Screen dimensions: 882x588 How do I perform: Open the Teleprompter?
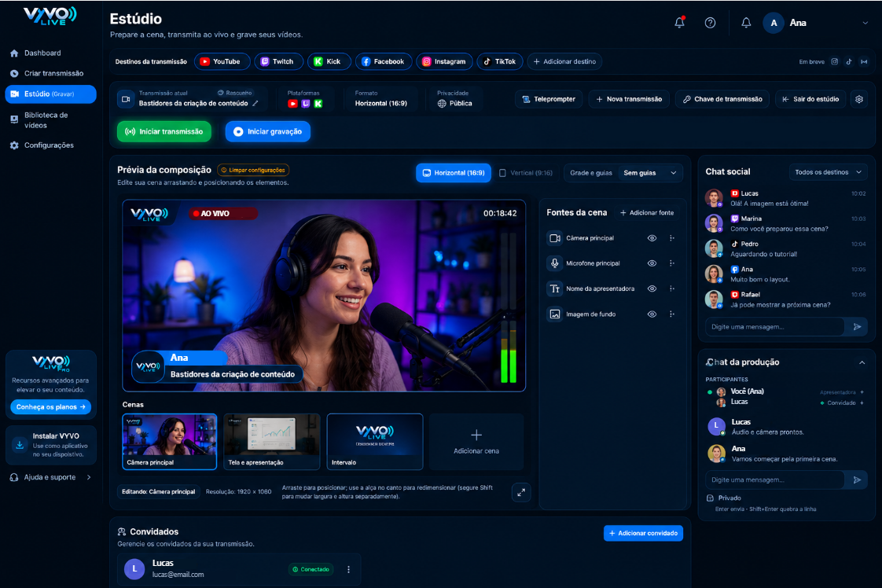point(549,99)
